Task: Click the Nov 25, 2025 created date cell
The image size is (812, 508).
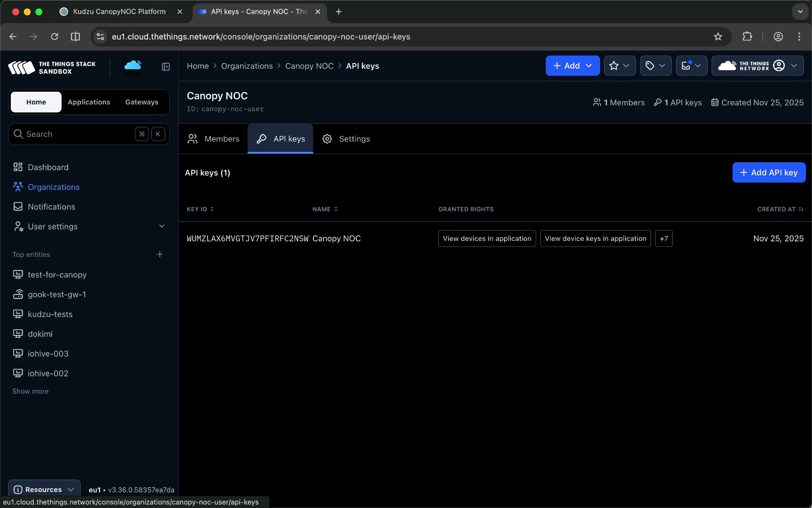Action: pos(778,238)
